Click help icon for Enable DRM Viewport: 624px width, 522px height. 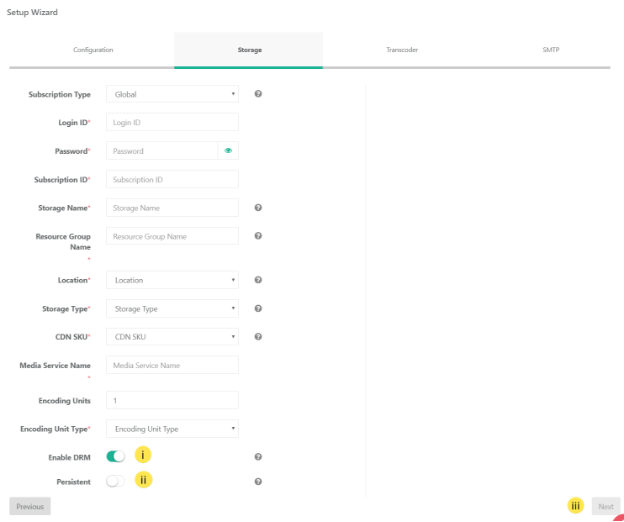pos(258,456)
